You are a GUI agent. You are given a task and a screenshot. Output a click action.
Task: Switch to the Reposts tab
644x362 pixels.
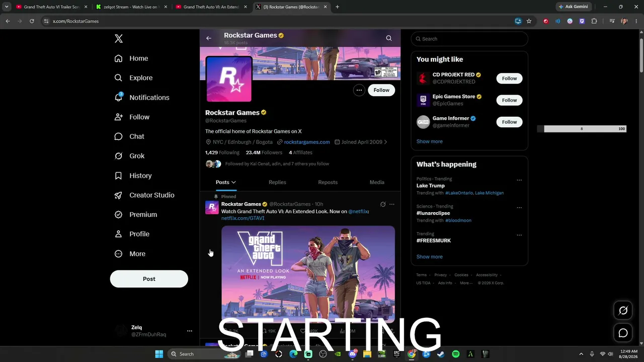tap(328, 183)
